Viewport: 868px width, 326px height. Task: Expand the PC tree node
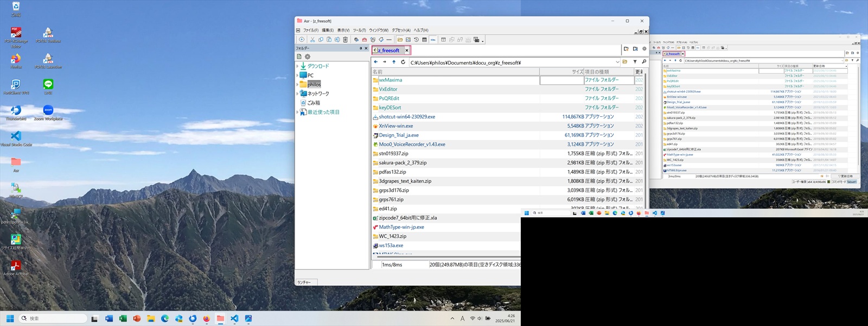coord(297,75)
